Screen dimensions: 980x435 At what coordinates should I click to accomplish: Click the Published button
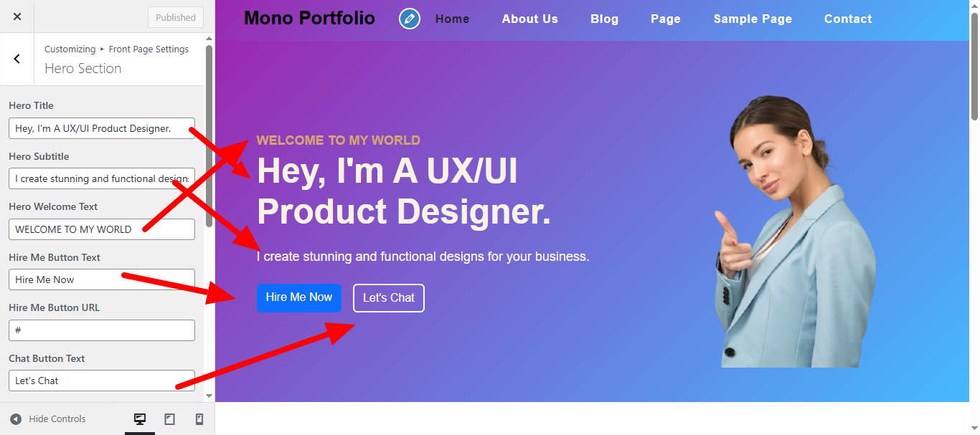pos(176,17)
